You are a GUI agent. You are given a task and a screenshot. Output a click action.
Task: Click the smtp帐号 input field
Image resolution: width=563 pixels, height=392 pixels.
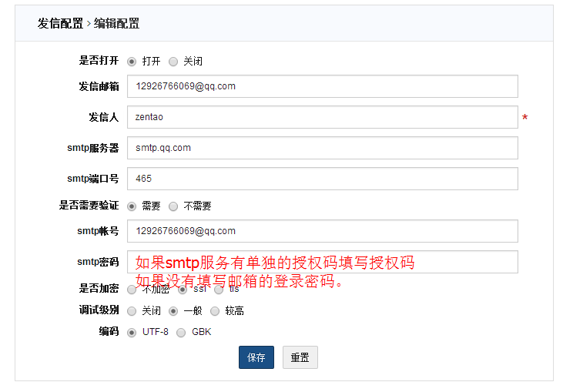pos(322,231)
